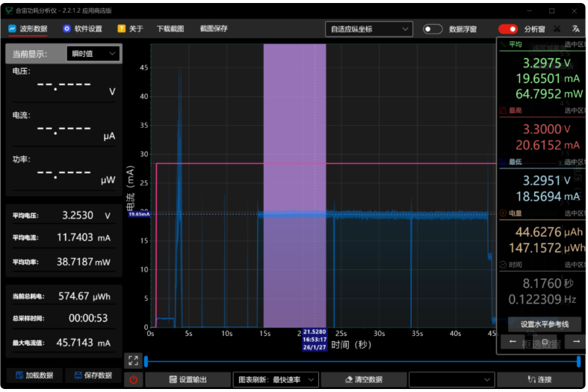Click the 8.1760 秒 duration reading
The height and width of the screenshot is (392, 588).
548,284
